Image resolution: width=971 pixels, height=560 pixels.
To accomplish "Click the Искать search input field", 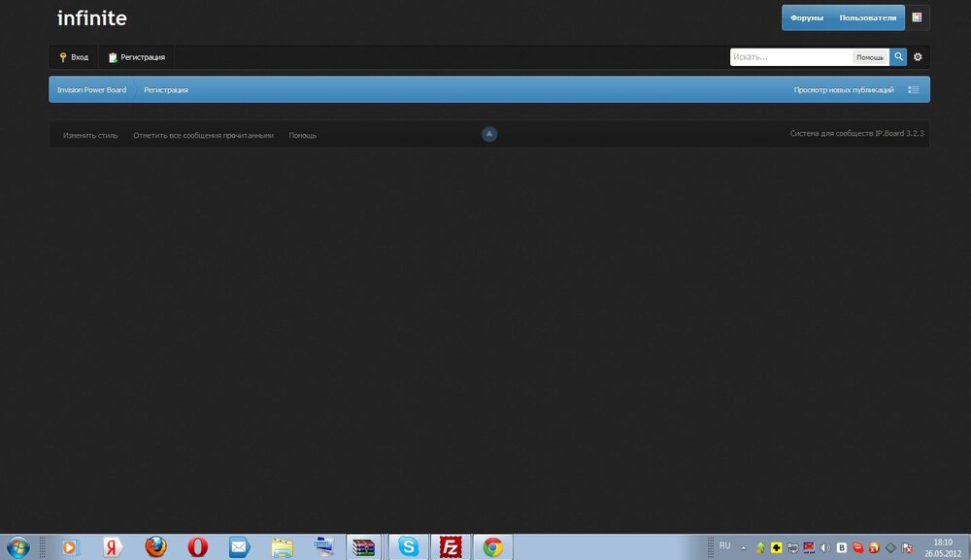I will coord(791,57).
